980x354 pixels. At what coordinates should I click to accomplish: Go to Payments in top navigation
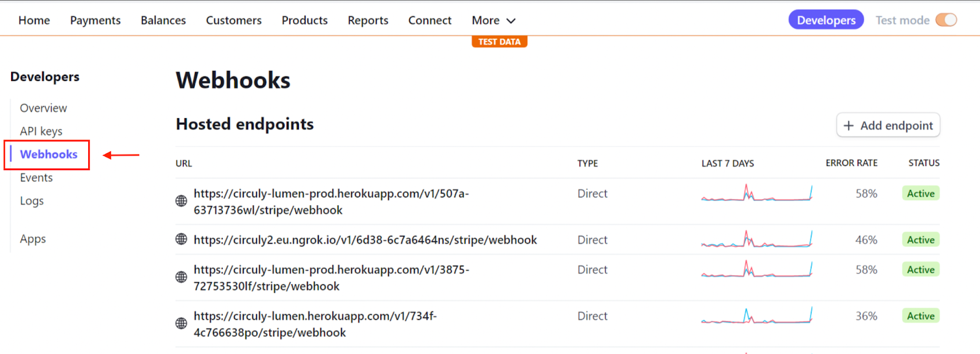click(96, 20)
